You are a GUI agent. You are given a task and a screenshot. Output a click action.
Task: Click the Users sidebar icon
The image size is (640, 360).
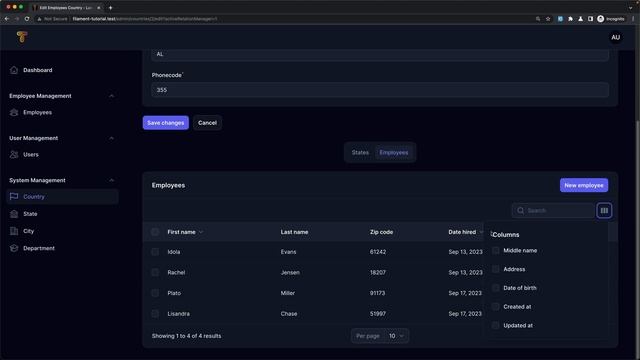[x=14, y=154]
